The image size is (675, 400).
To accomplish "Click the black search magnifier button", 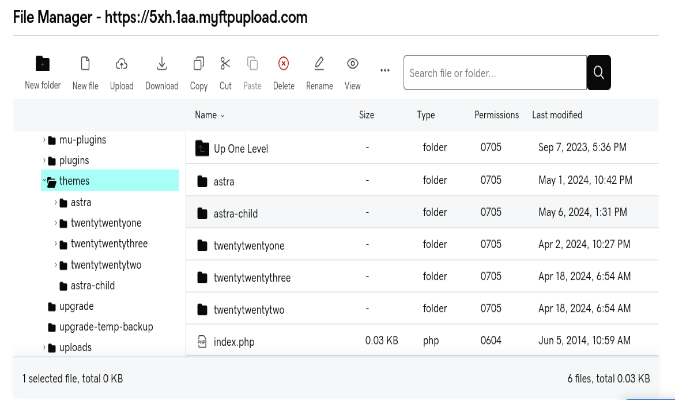I will pyautogui.click(x=599, y=72).
